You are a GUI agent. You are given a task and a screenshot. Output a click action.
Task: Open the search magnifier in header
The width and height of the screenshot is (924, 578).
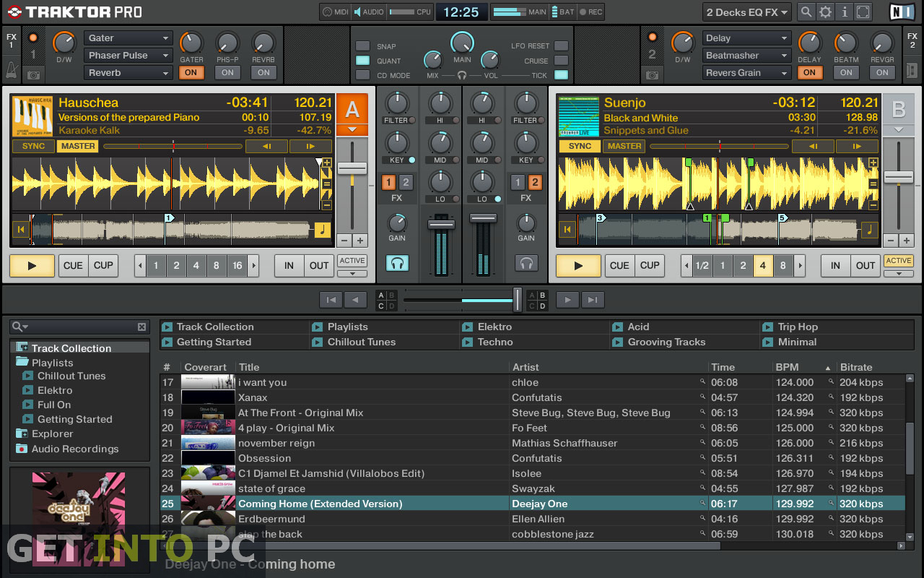tap(806, 12)
